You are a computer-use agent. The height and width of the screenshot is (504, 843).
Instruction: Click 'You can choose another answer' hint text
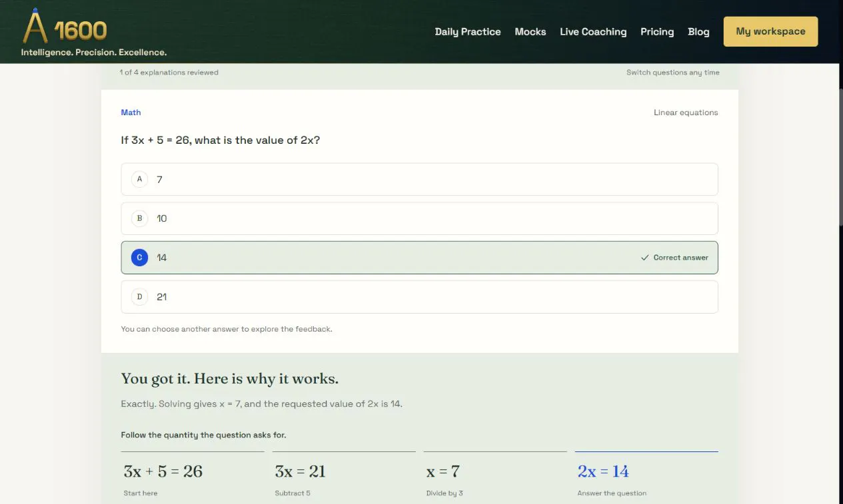click(x=227, y=329)
